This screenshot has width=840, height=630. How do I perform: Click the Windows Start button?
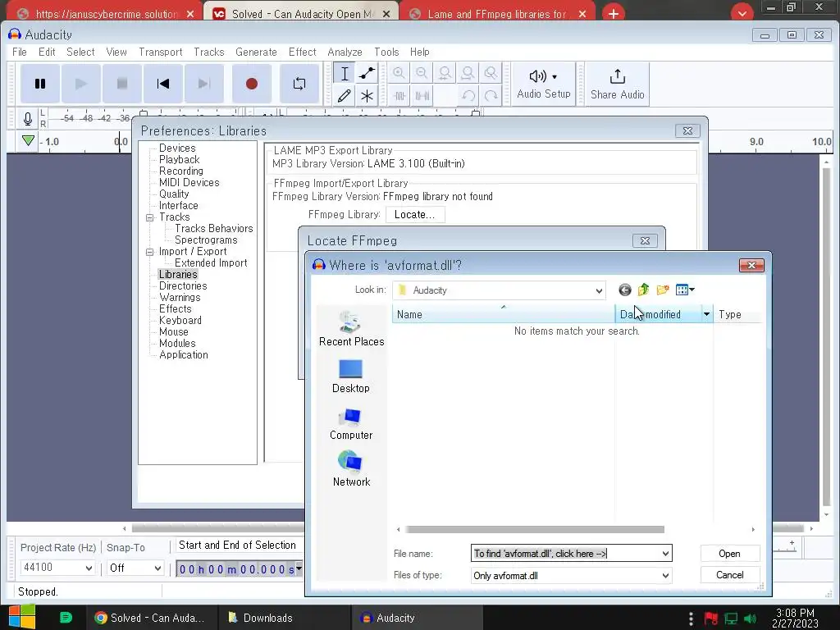point(22,617)
